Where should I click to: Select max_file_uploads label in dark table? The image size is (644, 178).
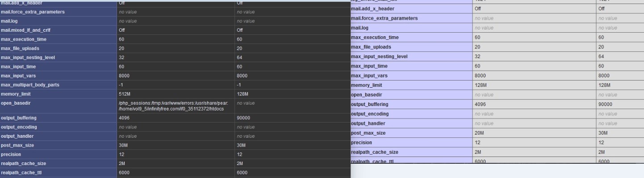point(21,48)
